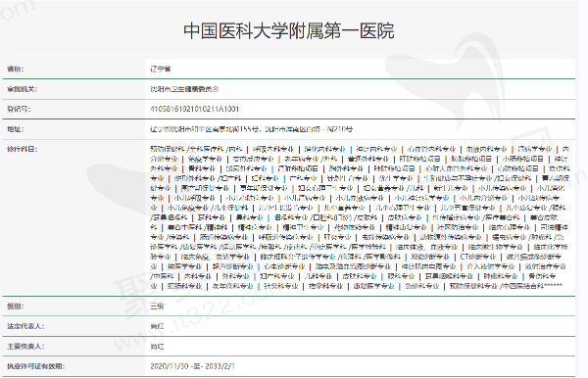Click the name in the 主要负责人 row
The height and width of the screenshot is (378, 588).
click(x=157, y=347)
